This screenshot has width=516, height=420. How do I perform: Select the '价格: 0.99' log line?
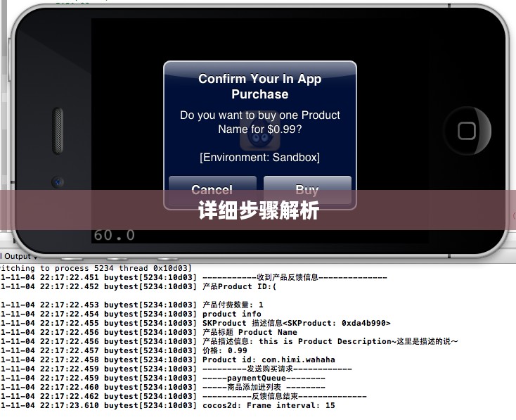(x=124, y=350)
